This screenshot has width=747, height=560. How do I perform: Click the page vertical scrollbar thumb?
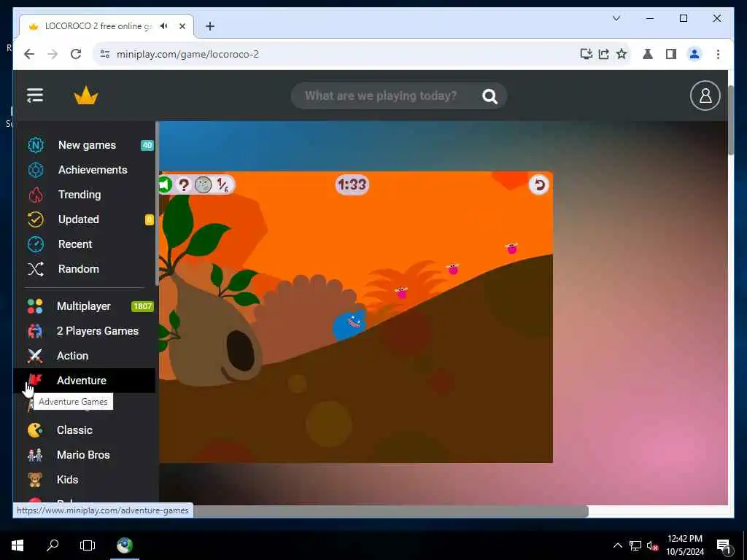pyautogui.click(x=731, y=120)
